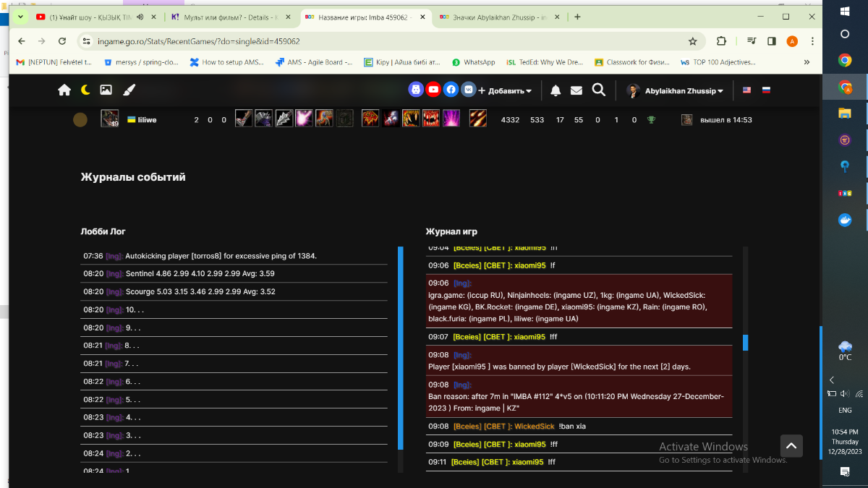Open the image gallery icon in navbar
This screenshot has width=868, height=488.
click(106, 90)
